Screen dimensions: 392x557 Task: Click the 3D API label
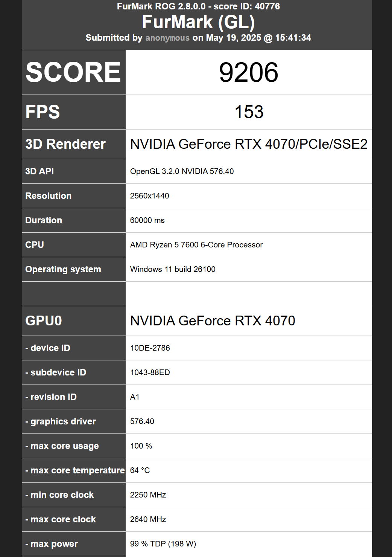pos(40,171)
